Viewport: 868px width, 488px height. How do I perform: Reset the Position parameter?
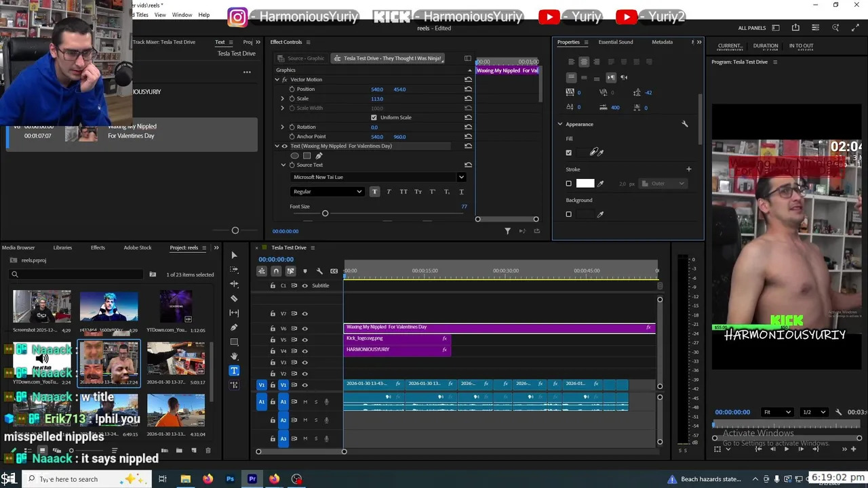point(468,89)
